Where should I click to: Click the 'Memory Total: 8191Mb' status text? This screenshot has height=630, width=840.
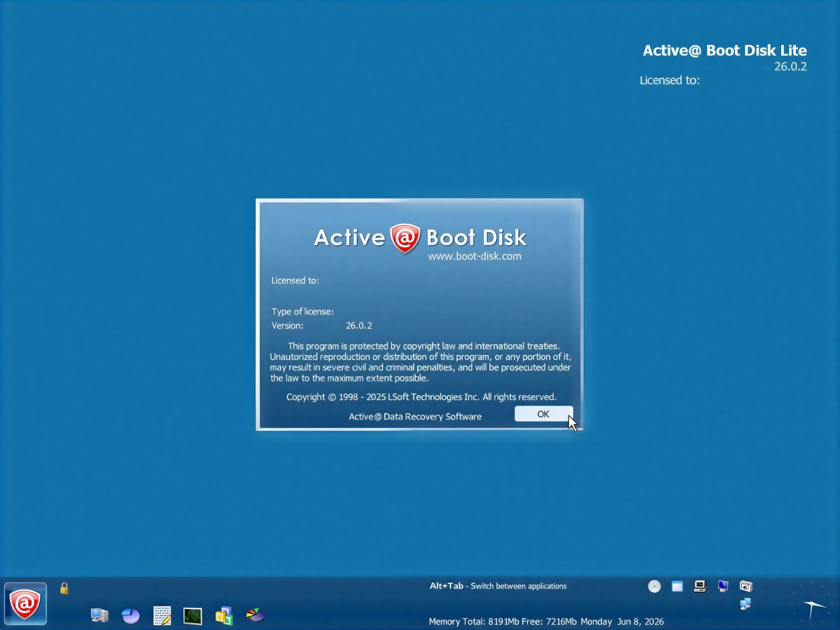pos(474,622)
